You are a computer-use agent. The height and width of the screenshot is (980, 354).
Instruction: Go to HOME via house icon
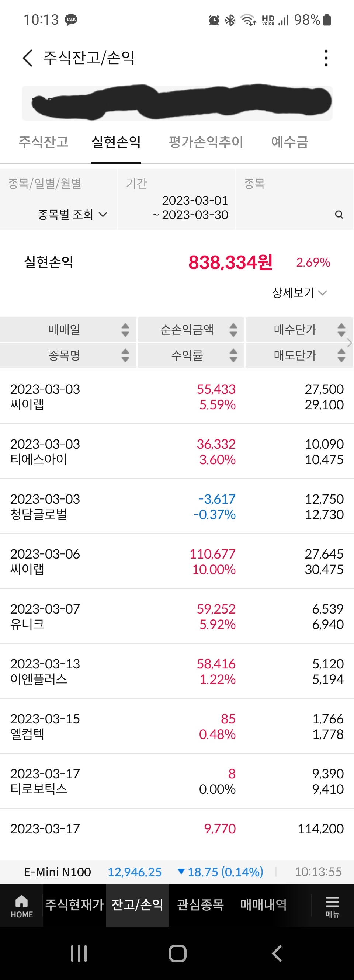coord(22,906)
